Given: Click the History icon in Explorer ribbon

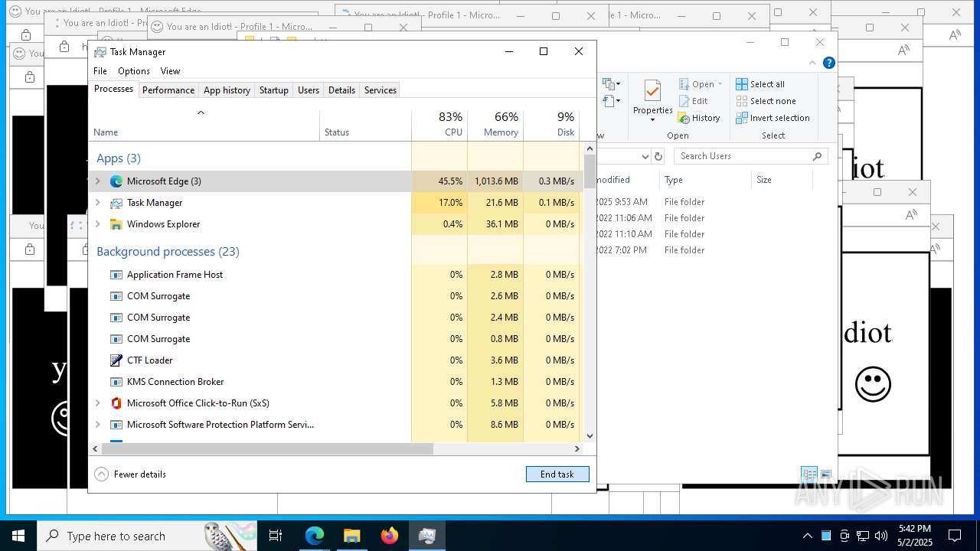Looking at the screenshot, I should (x=684, y=118).
